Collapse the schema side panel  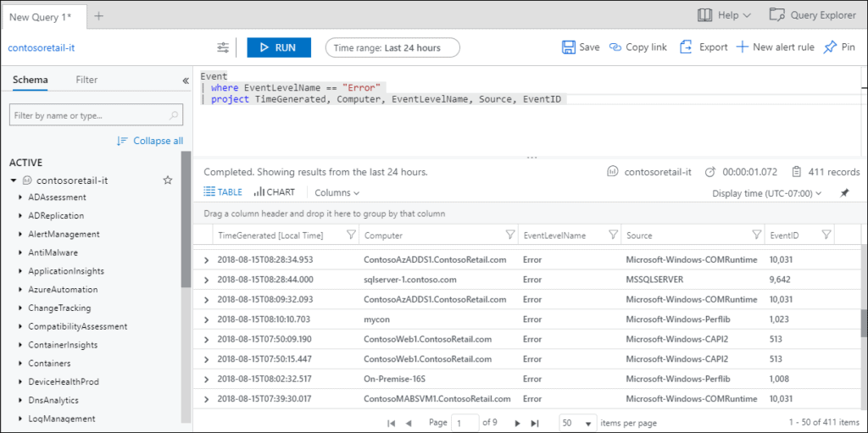[186, 80]
